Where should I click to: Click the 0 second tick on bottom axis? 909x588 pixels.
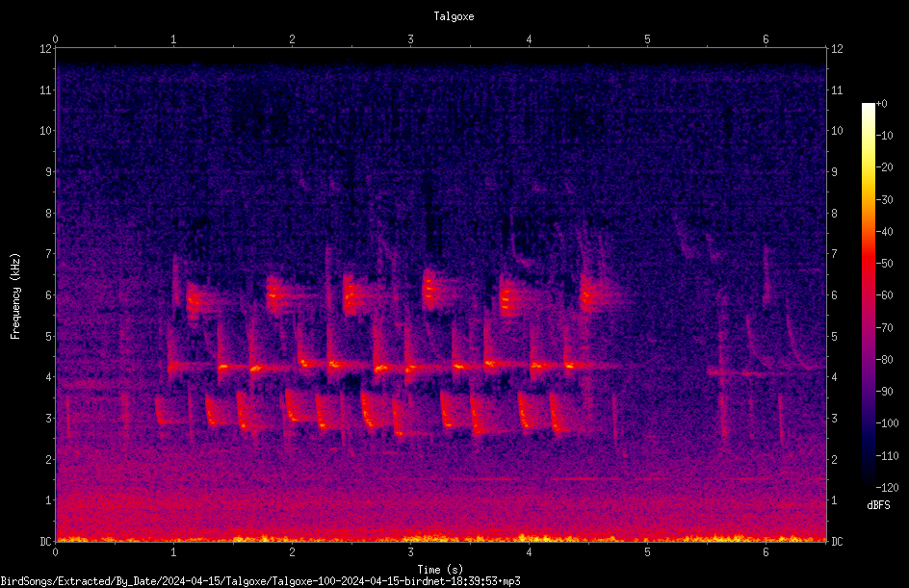coord(55,552)
